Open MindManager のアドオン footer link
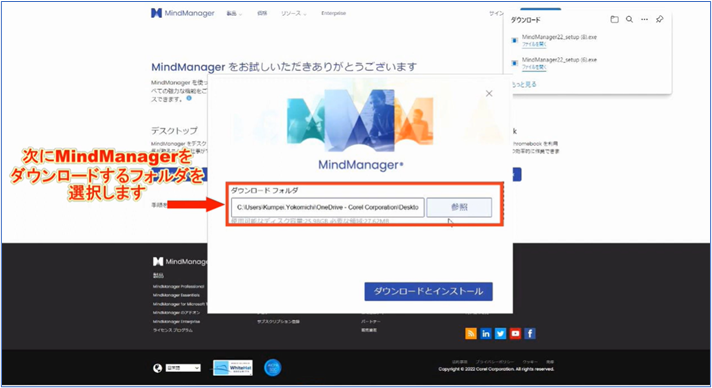This screenshot has width=712, height=388. pos(176,313)
